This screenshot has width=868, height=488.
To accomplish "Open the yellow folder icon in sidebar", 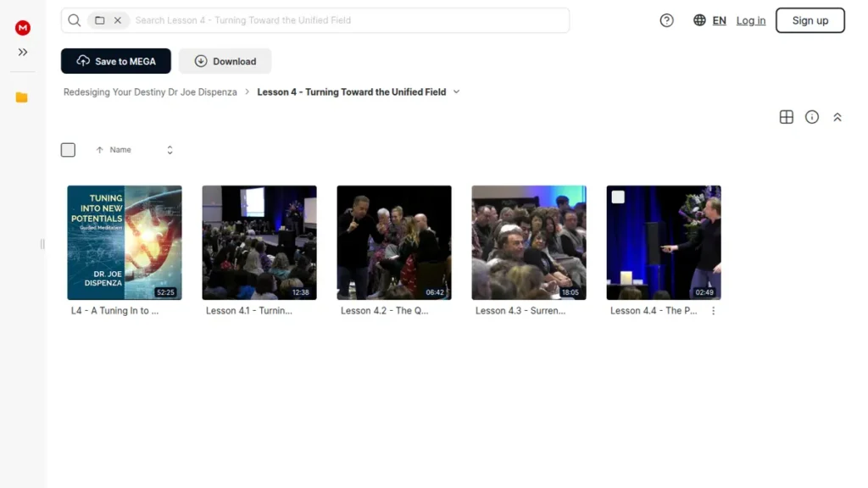I will (21, 97).
